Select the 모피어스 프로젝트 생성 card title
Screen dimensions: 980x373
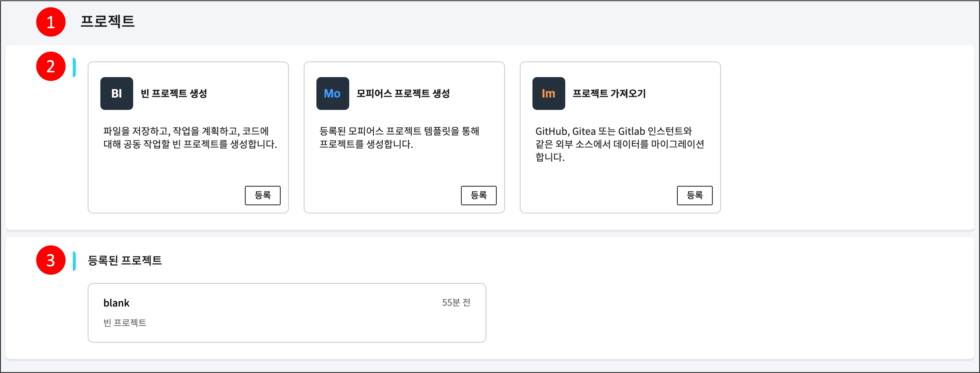(403, 93)
